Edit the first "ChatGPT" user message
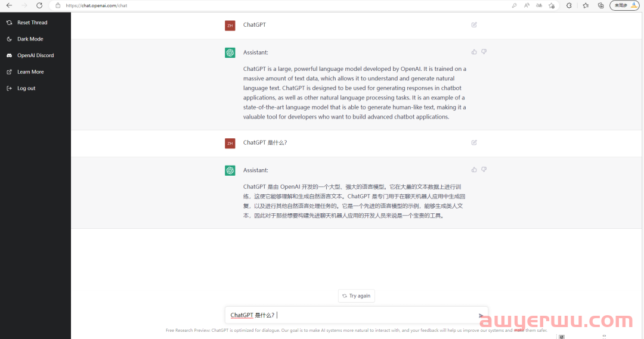The image size is (644, 339). click(474, 24)
